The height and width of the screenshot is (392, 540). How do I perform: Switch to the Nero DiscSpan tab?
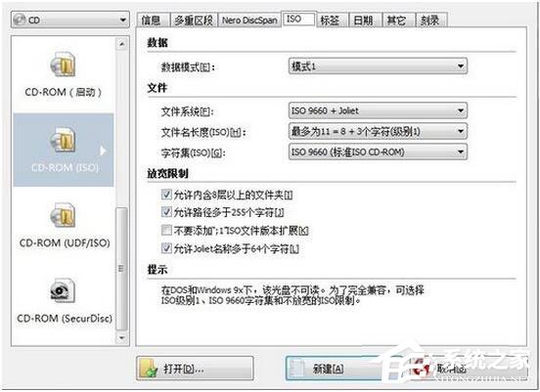(249, 21)
